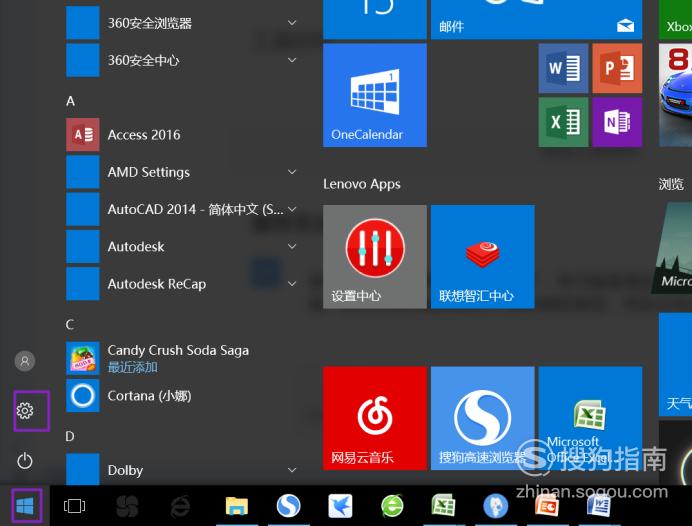Open Task View on the taskbar
The image size is (692, 526).
coord(75,506)
